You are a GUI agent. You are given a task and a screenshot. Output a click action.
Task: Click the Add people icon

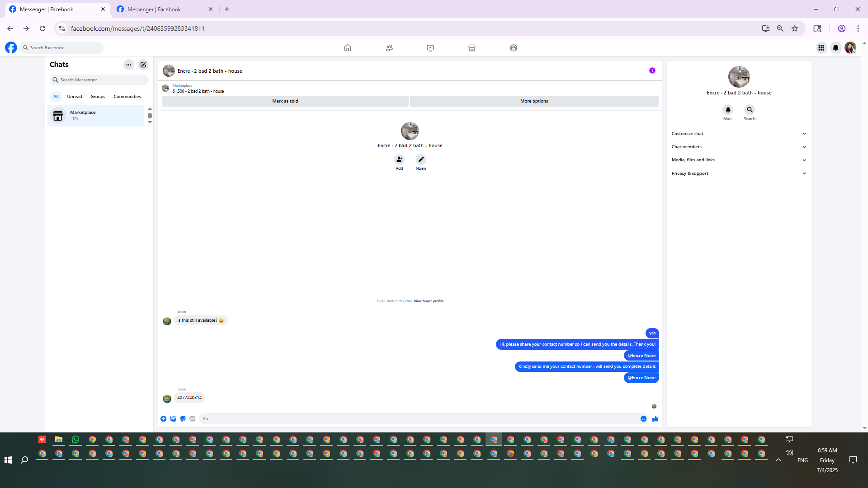coord(399,160)
